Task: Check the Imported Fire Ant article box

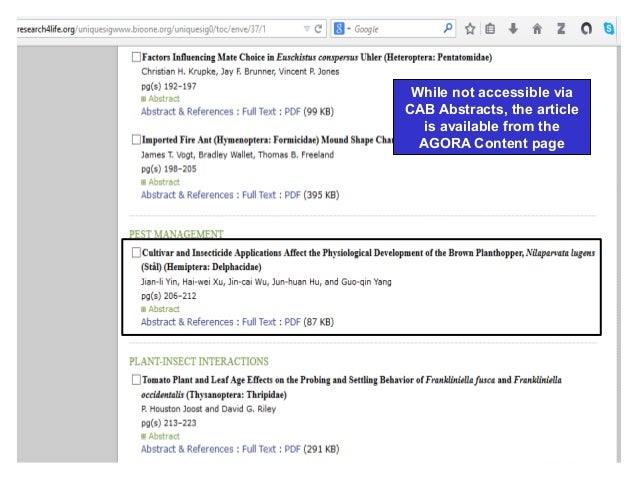Action: pyautogui.click(x=136, y=140)
